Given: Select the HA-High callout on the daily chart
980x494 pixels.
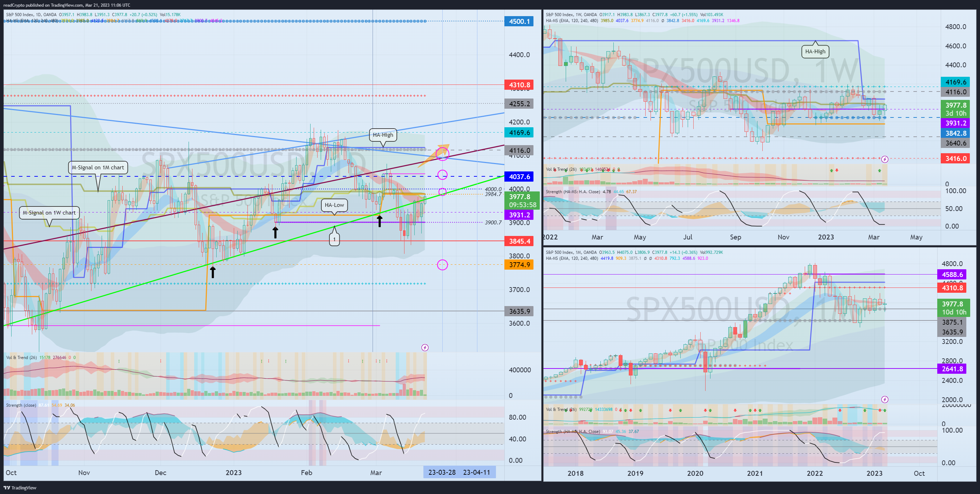Looking at the screenshot, I should [383, 135].
